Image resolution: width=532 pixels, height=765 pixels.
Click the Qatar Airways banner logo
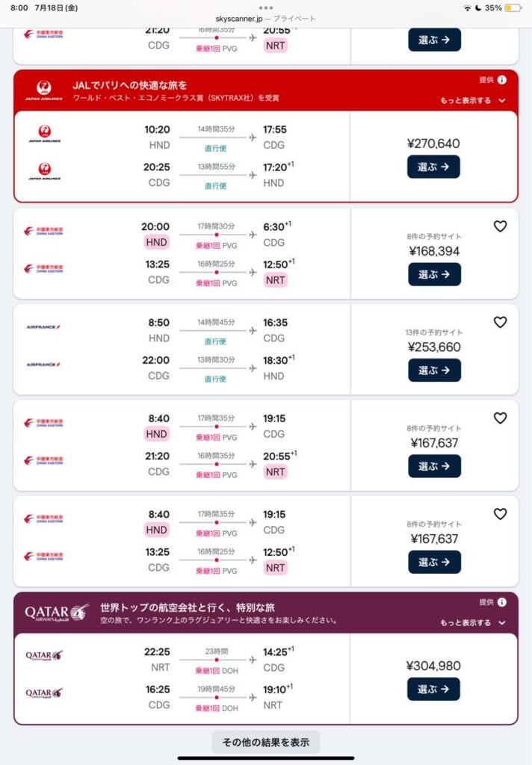(57, 613)
